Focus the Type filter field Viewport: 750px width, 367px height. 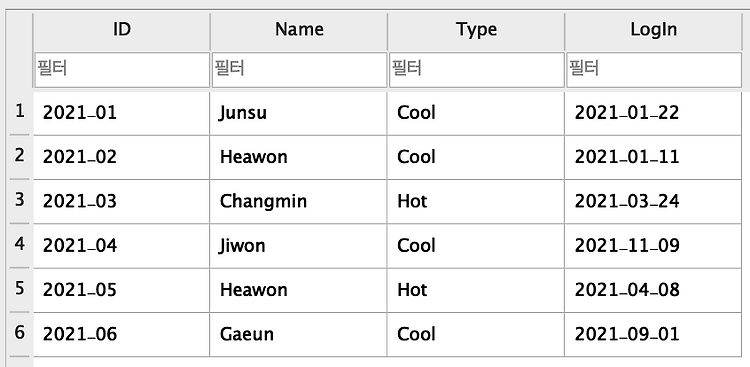(476, 70)
